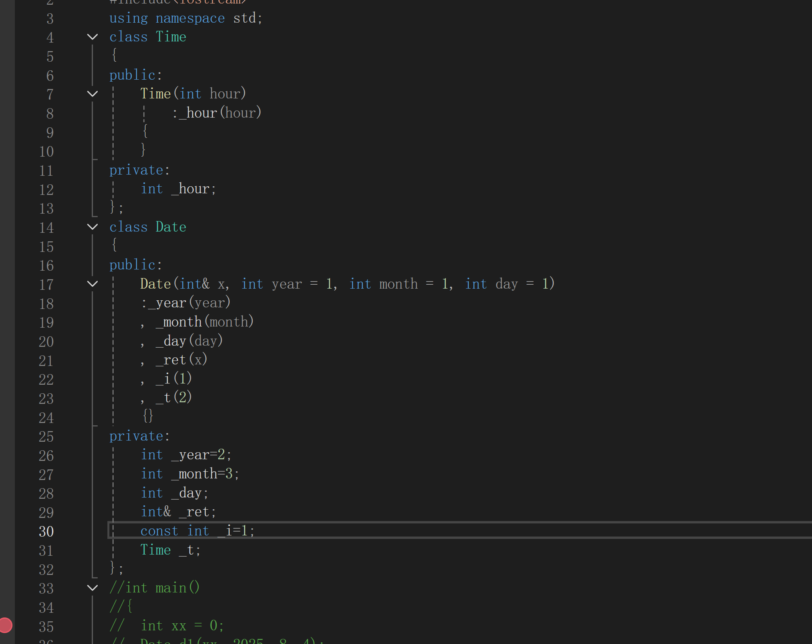The width and height of the screenshot is (812, 644).
Task: Click 'private:' on line 11
Action: pos(139,170)
